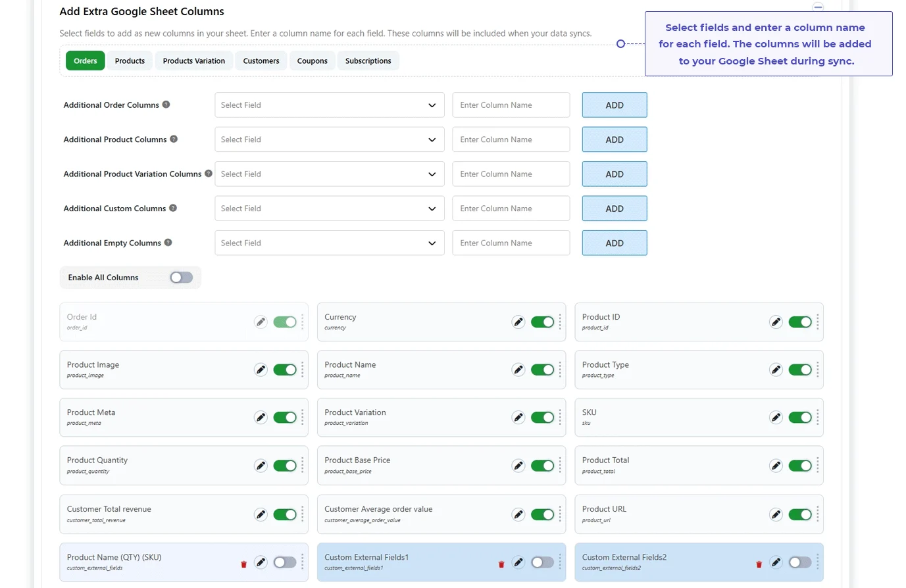Open the Products Variation tab
Image resolution: width=906 pixels, height=588 pixels.
[x=194, y=61]
